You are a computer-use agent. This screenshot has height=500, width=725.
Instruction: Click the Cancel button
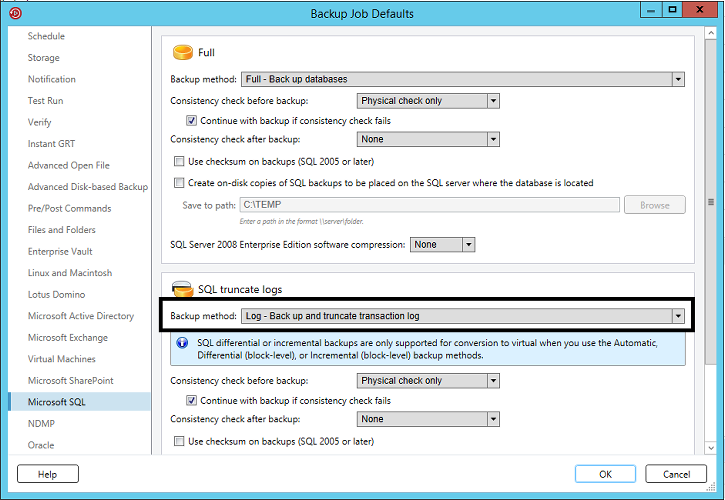(x=676, y=474)
